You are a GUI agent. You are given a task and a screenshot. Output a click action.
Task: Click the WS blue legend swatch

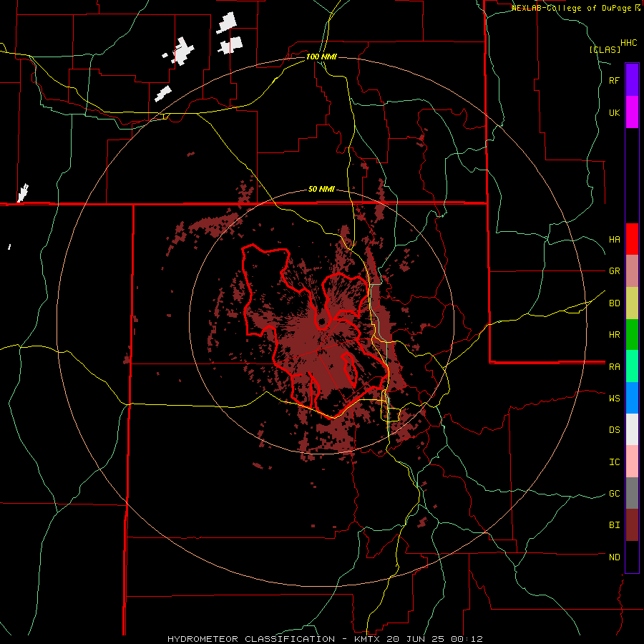tap(632, 398)
